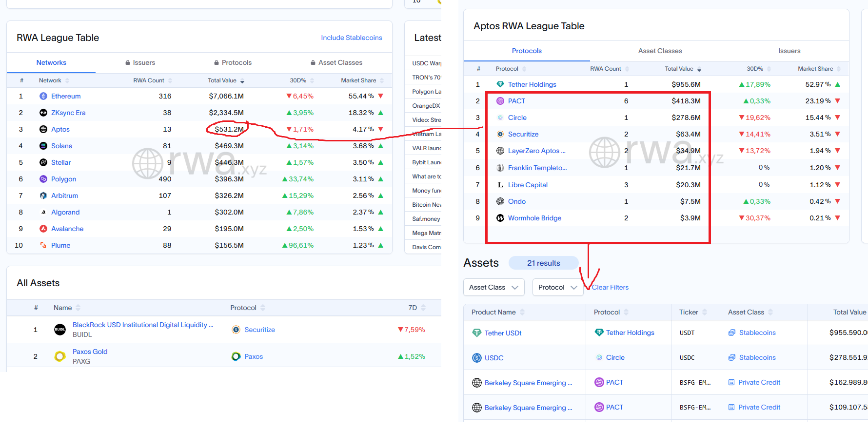Image resolution: width=868 pixels, height=431 pixels.
Task: Click the Securitize icon in Aptos league table
Action: [500, 134]
